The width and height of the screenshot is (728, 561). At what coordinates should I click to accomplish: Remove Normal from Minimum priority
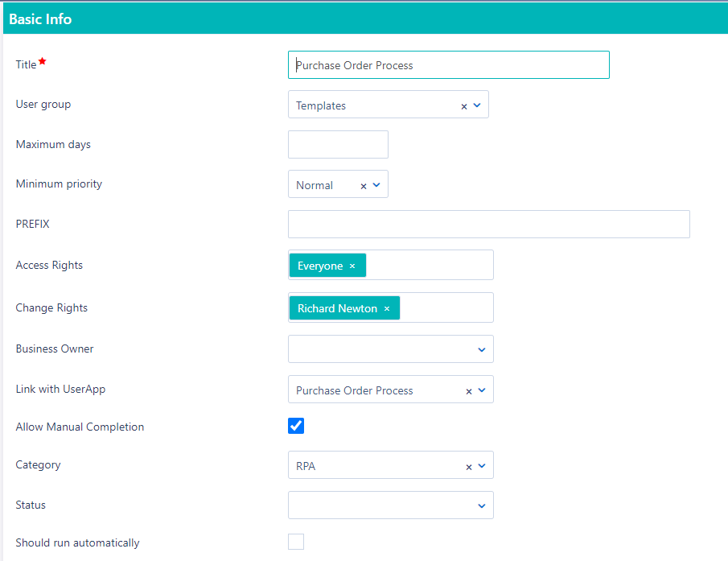[x=363, y=184]
